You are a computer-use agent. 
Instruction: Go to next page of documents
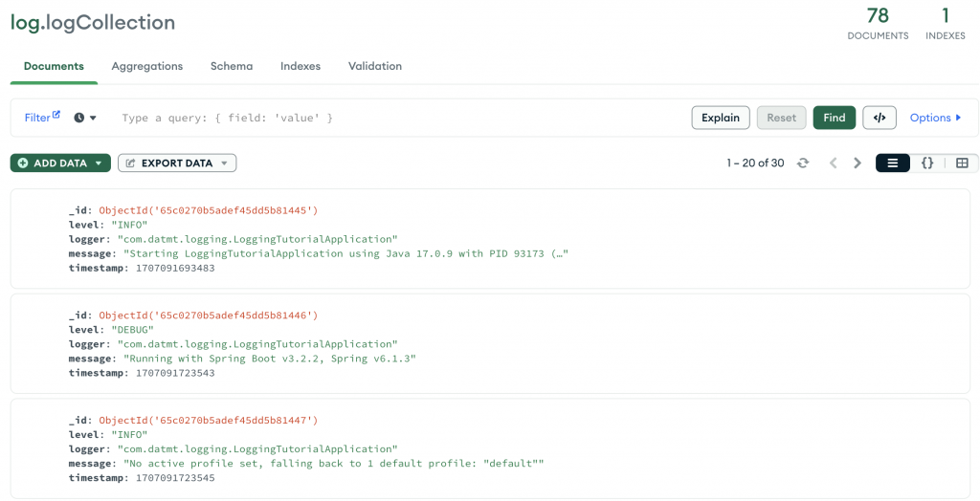[857, 163]
